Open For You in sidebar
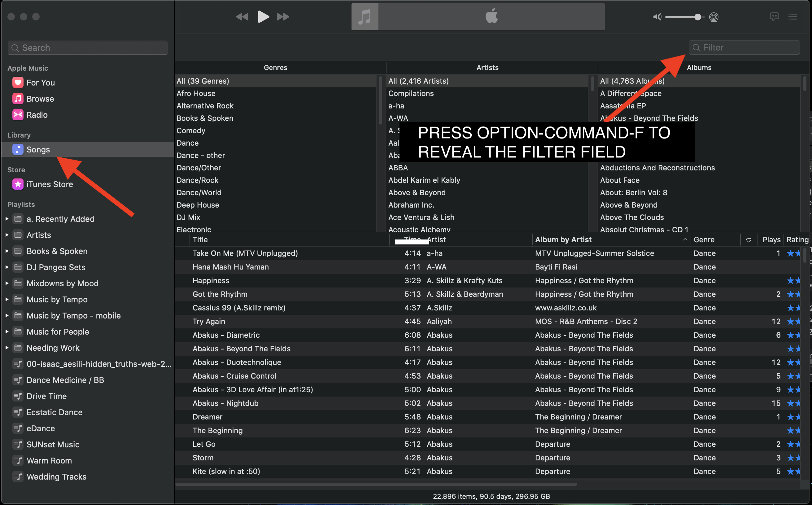812x505 pixels. click(40, 82)
